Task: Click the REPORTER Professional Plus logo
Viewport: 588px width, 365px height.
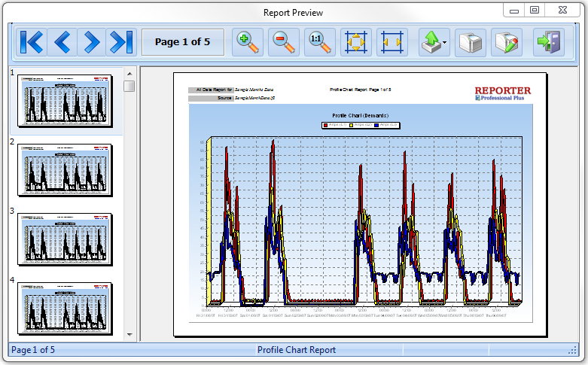Action: [x=502, y=93]
